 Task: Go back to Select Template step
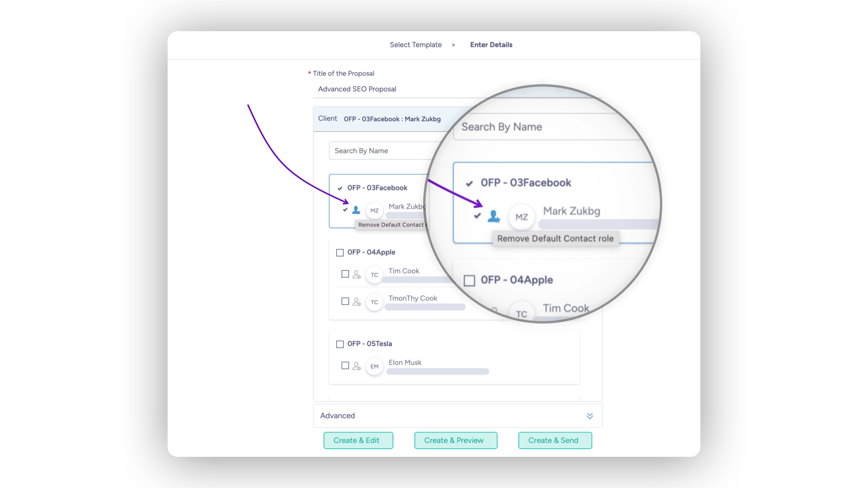coord(415,45)
